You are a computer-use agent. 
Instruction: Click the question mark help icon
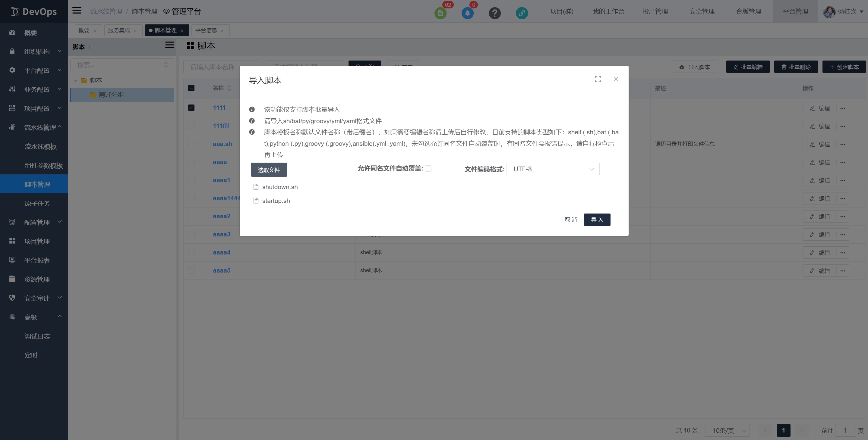pyautogui.click(x=494, y=13)
